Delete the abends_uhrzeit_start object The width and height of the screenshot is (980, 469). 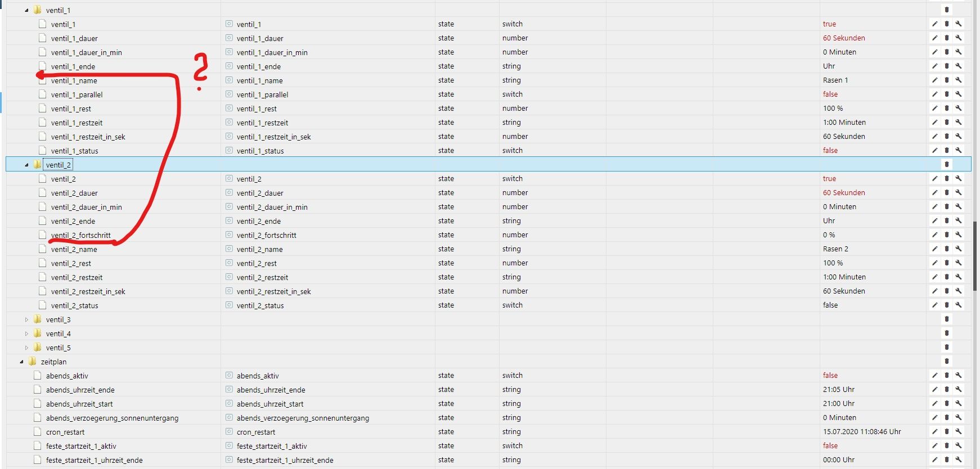click(x=947, y=403)
